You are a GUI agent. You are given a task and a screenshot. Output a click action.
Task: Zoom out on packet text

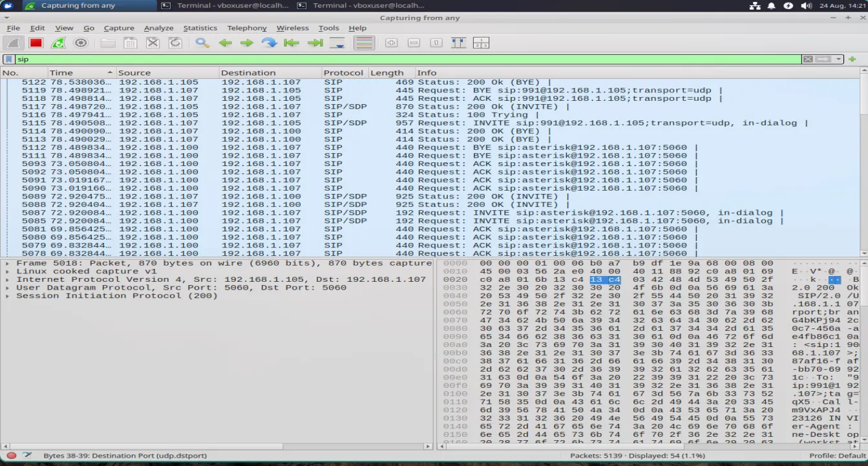(x=414, y=43)
